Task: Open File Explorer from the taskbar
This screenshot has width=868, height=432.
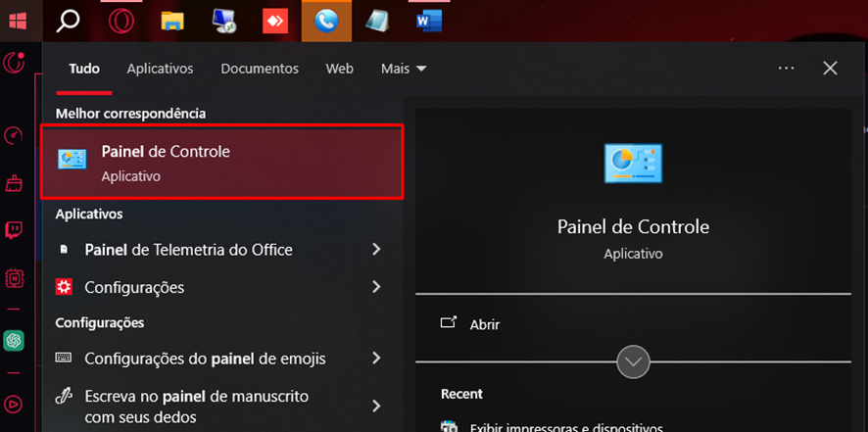Action: 172,21
